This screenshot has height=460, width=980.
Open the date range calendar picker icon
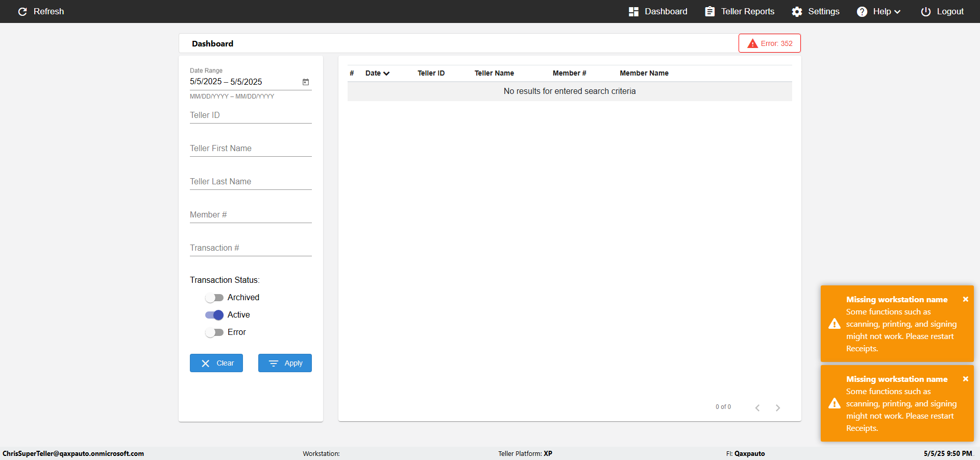[x=306, y=82]
